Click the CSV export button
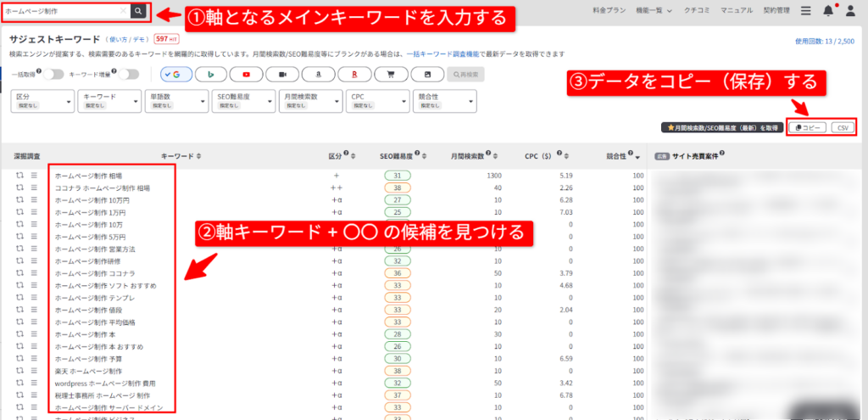 pos(842,127)
